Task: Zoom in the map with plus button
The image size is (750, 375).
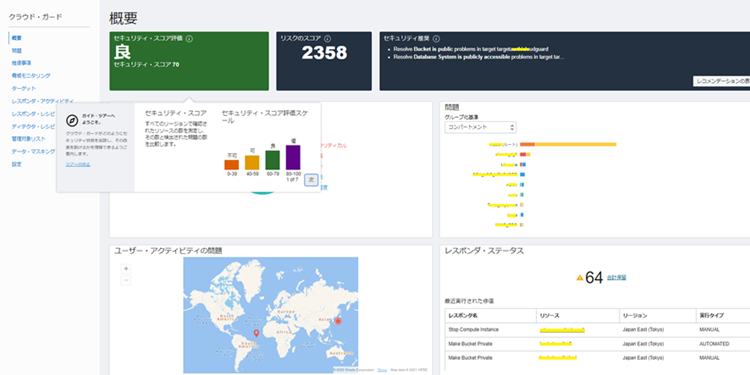Action: (126, 269)
